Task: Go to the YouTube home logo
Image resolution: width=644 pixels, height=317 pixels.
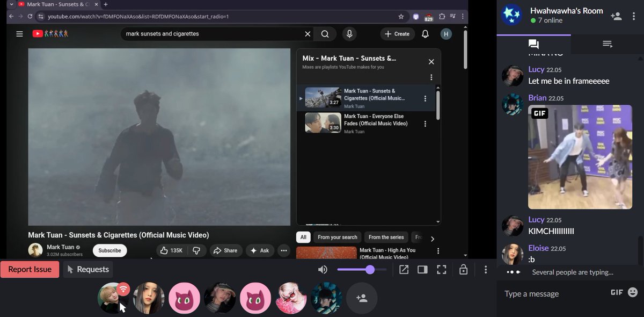Action: coord(50,34)
